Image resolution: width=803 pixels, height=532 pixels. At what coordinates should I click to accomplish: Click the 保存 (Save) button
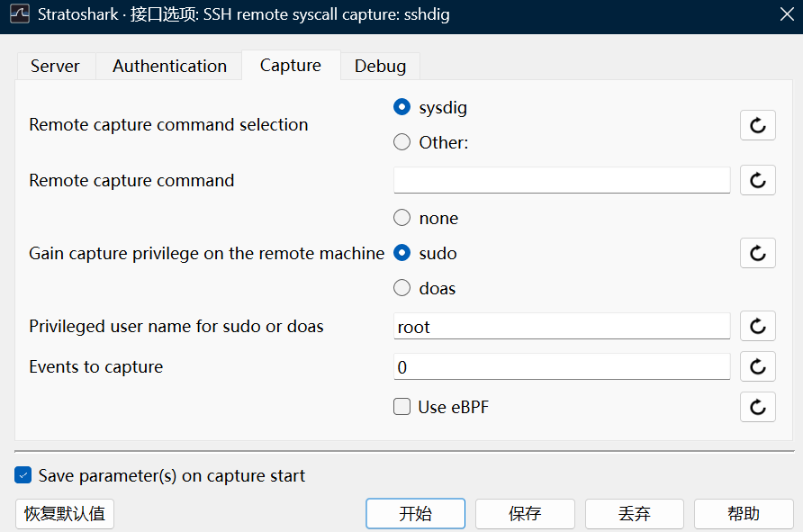coord(525,514)
